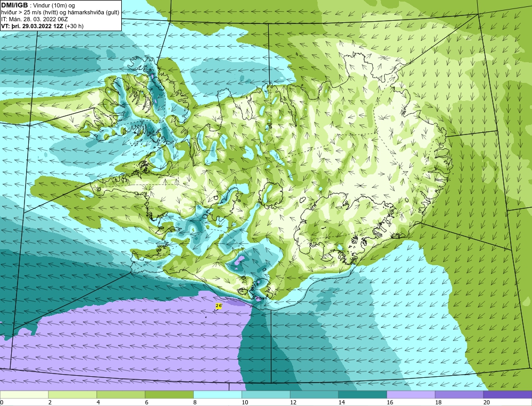
Task: Click the yellow 26 max gust label
Action: (x=219, y=306)
